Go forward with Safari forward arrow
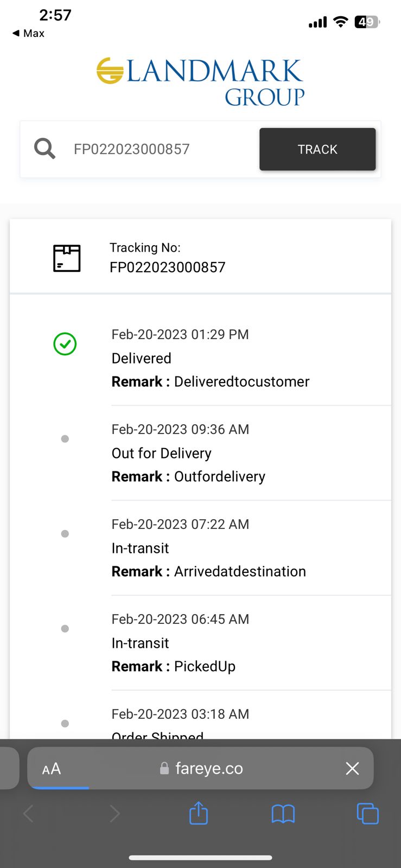 tap(114, 813)
